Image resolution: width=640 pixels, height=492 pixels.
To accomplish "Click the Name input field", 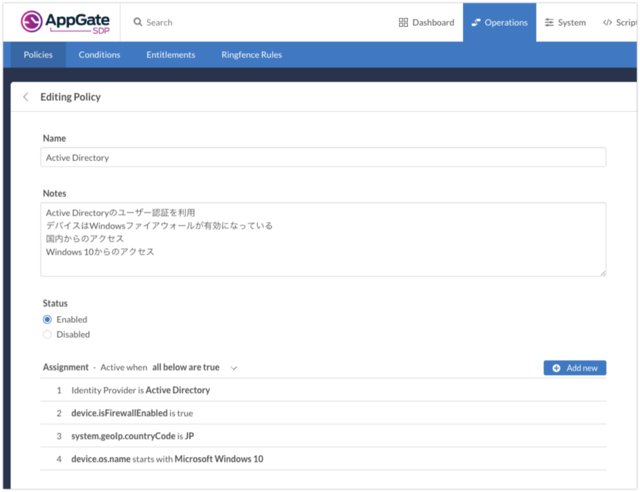I will click(323, 157).
